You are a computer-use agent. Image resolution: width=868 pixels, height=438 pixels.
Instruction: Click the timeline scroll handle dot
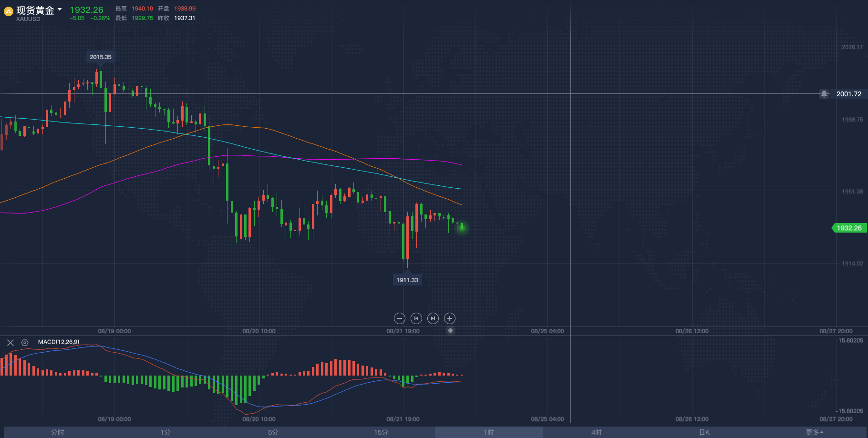[450, 330]
